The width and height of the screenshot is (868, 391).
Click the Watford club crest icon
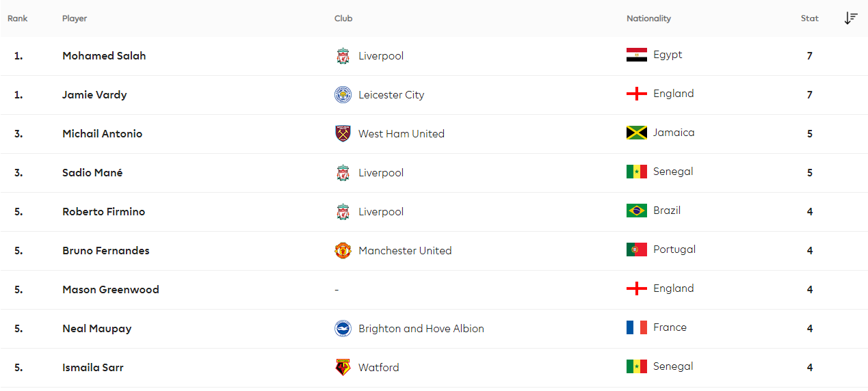[x=343, y=368]
